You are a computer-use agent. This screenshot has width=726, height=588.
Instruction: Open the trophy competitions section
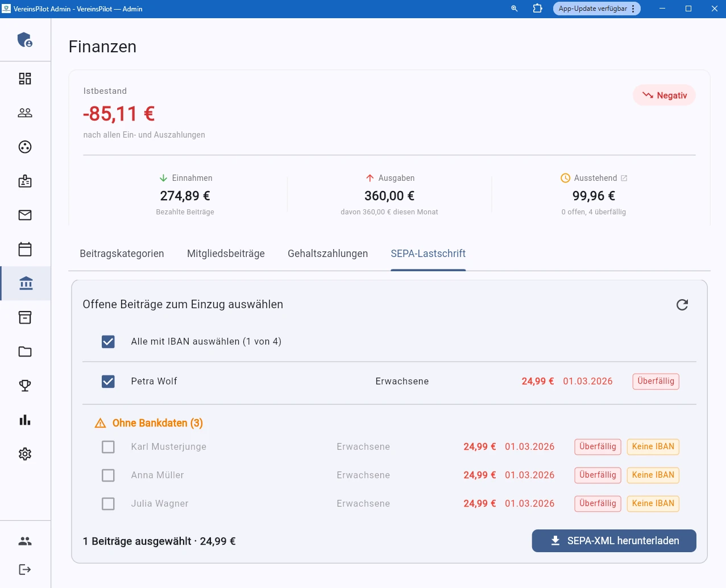point(24,386)
